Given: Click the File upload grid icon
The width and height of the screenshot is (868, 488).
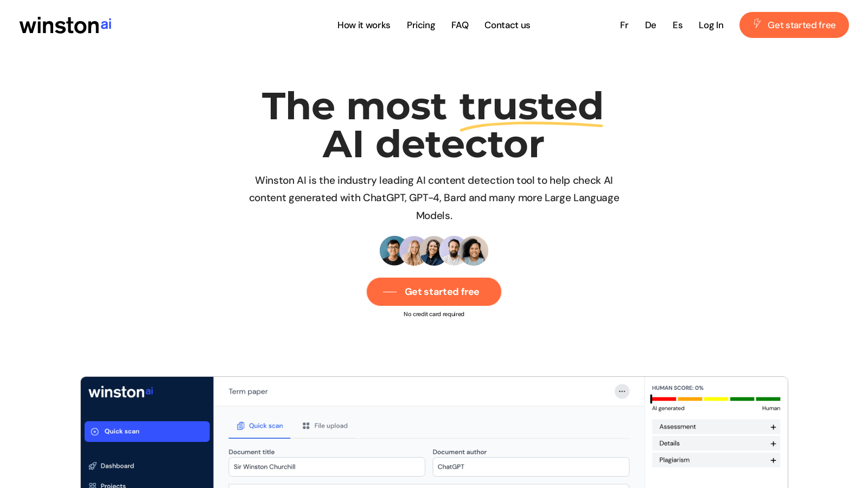Looking at the screenshot, I should coord(306,426).
